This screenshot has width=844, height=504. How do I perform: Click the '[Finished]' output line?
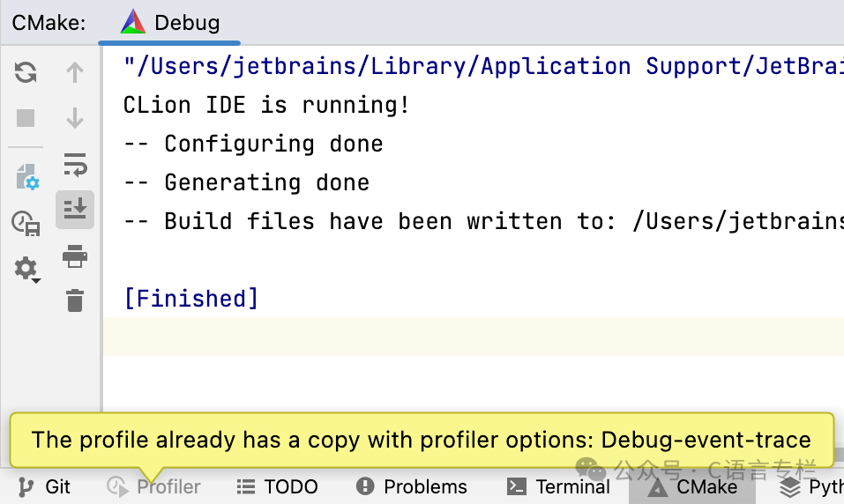191,299
